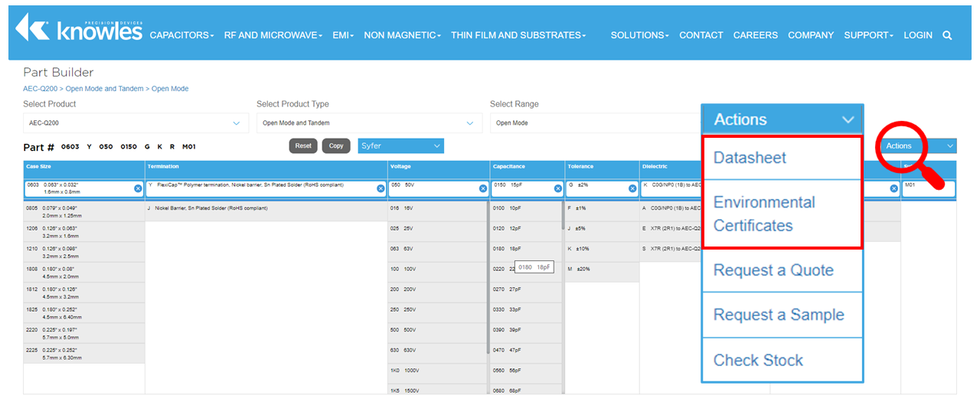Select Request a Sample action

point(782,315)
